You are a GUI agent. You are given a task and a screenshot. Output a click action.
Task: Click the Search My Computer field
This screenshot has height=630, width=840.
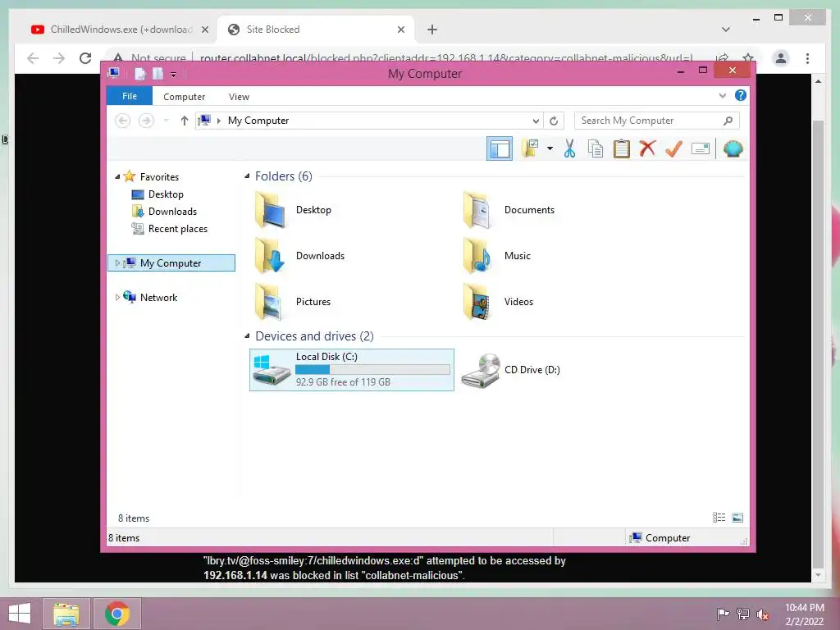(x=657, y=121)
